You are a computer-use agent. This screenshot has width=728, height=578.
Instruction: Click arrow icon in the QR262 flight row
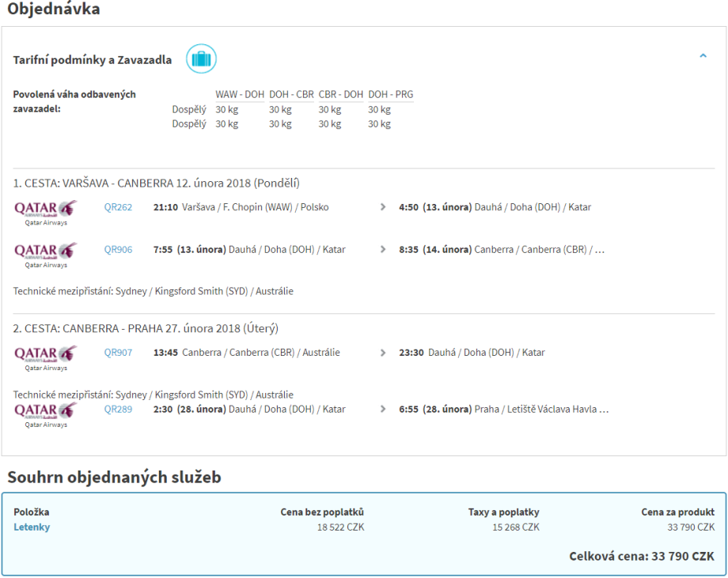[x=383, y=207]
